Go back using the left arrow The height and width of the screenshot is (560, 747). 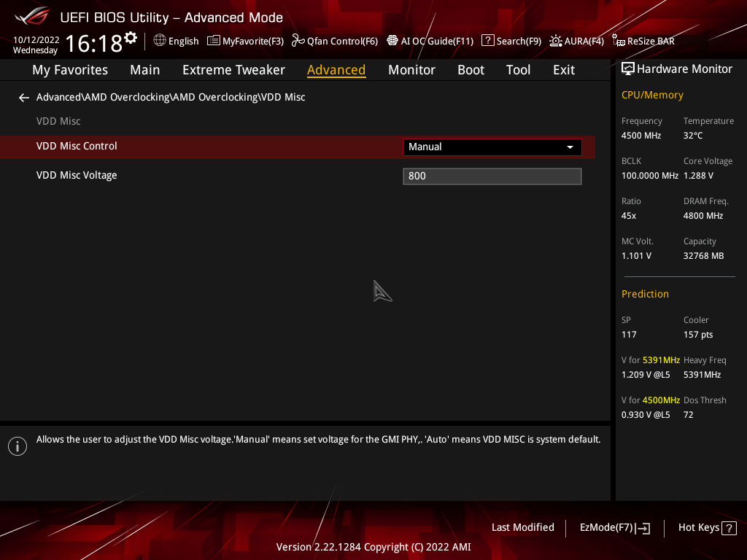24,98
